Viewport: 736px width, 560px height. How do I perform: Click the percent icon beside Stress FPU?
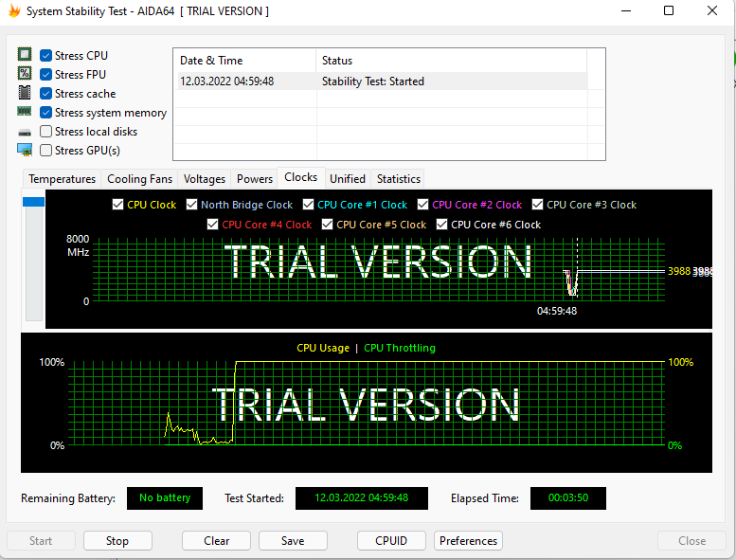tap(25, 73)
